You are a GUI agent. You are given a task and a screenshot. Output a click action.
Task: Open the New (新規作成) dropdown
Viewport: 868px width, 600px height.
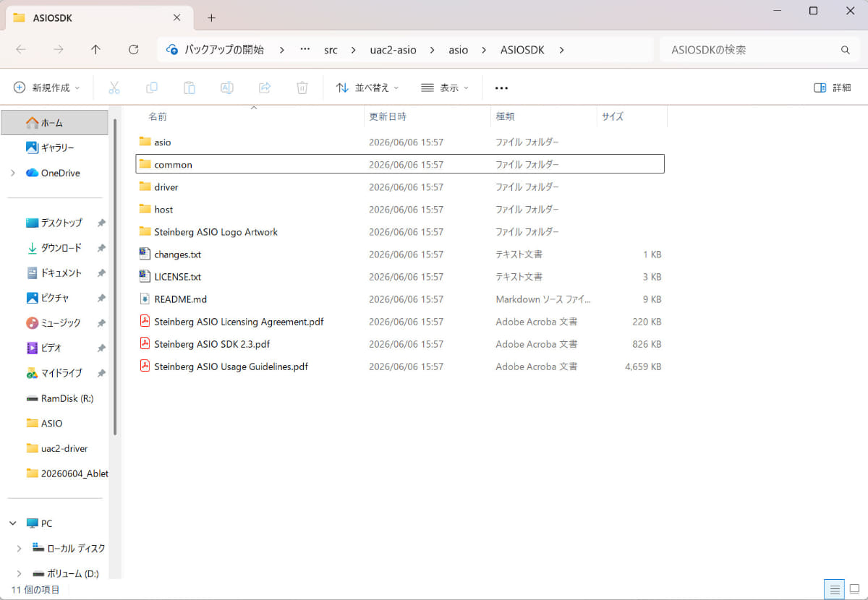tap(46, 87)
